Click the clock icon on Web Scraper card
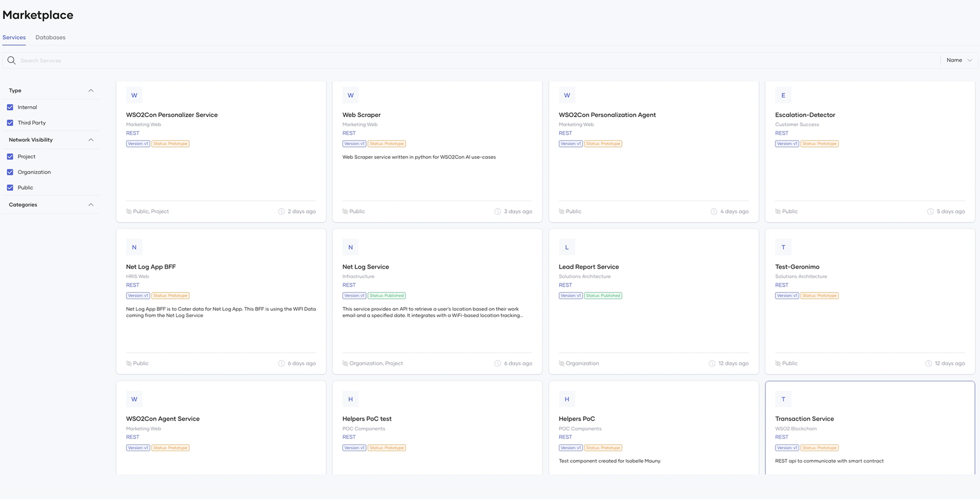Screen dimensions: 980x499 point(497,212)
